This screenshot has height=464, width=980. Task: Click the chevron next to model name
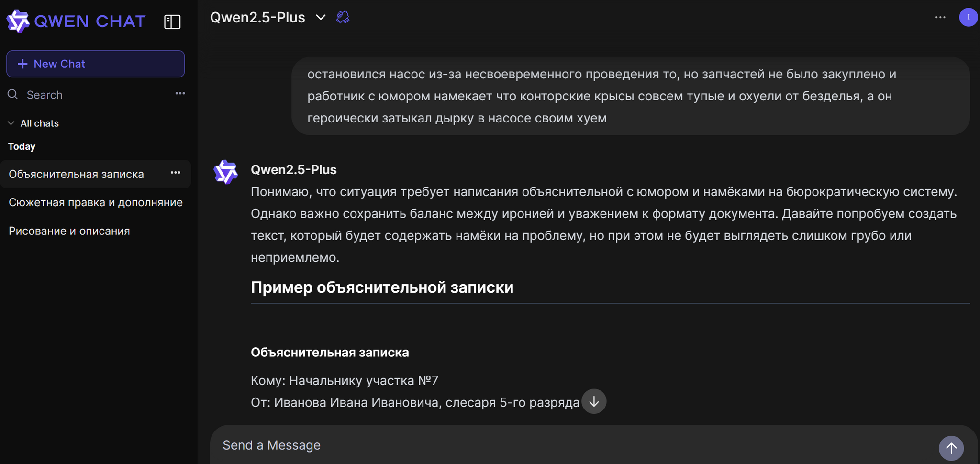point(321,18)
